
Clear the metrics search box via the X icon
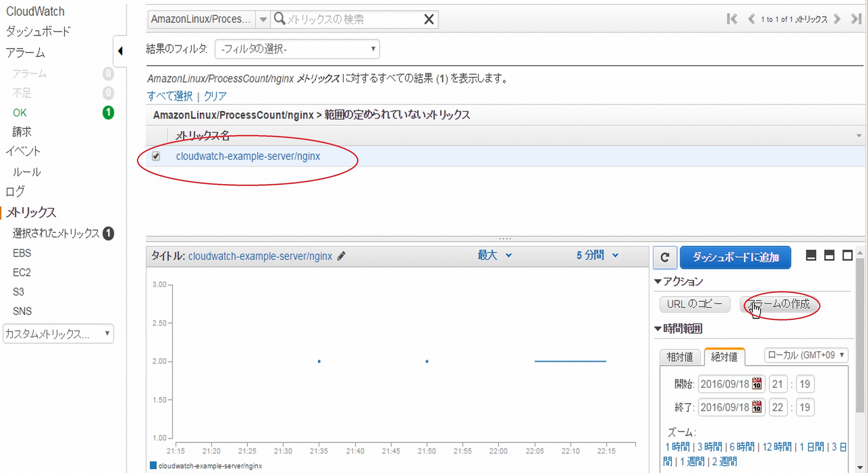[x=429, y=19]
